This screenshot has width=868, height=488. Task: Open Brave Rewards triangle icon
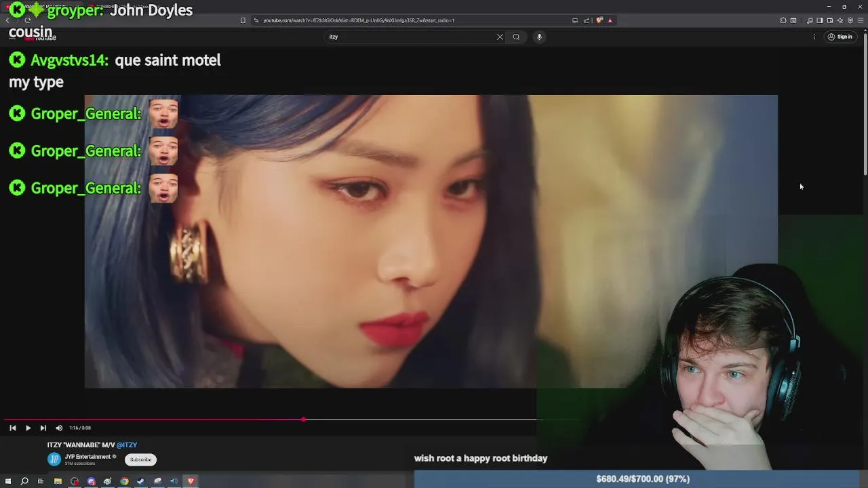pyautogui.click(x=610, y=20)
